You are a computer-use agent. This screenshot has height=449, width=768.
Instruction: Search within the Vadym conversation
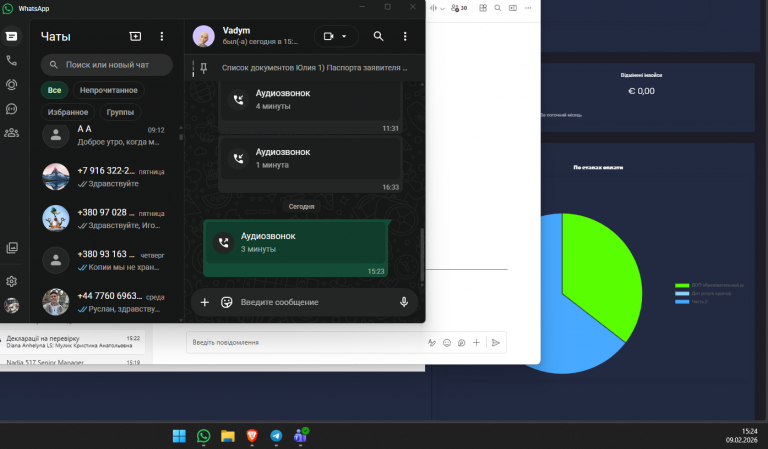[x=378, y=36]
